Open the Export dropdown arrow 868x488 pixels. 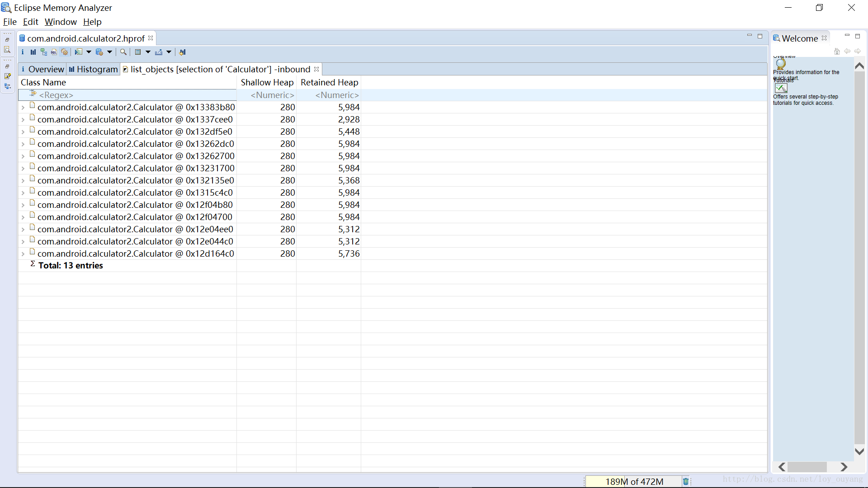tap(169, 52)
